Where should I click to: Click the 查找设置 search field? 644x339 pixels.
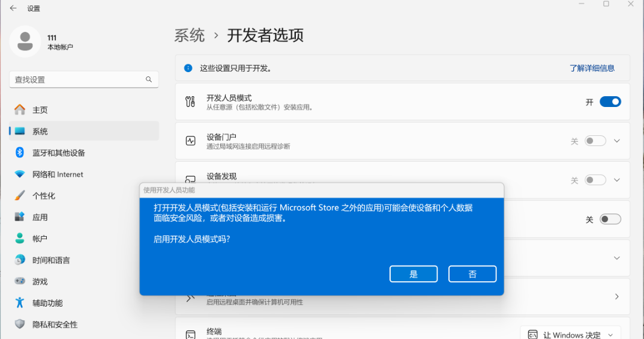78,79
